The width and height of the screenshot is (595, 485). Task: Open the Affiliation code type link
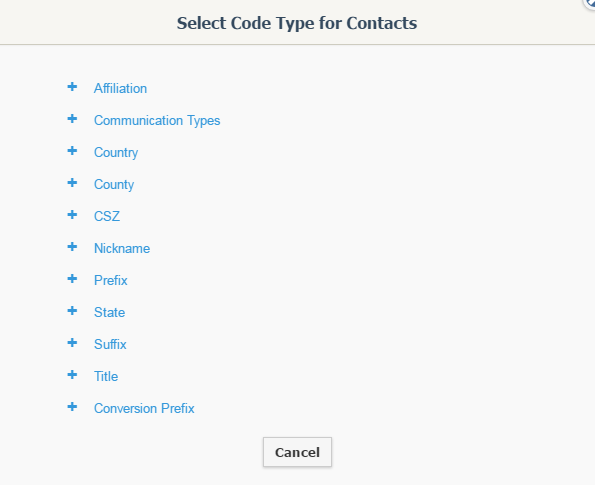[120, 88]
